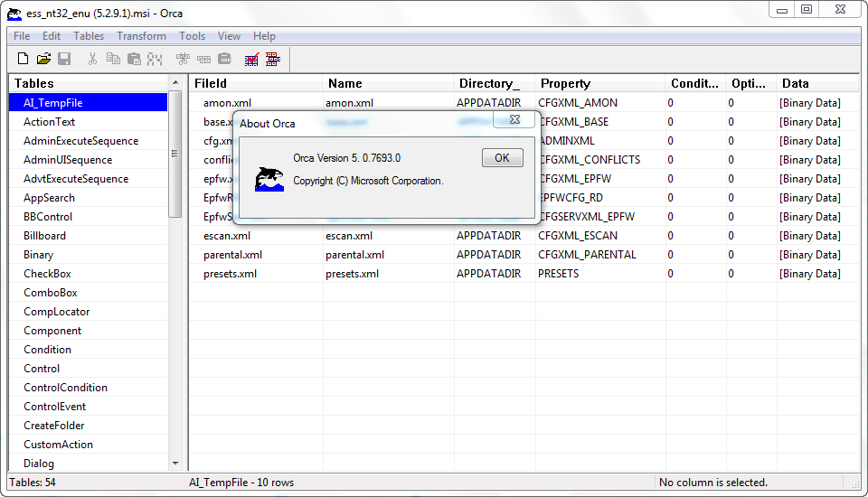Viewport: 868px width, 497px height.
Task: Click the tables list scrollbar thumb
Action: (175, 154)
